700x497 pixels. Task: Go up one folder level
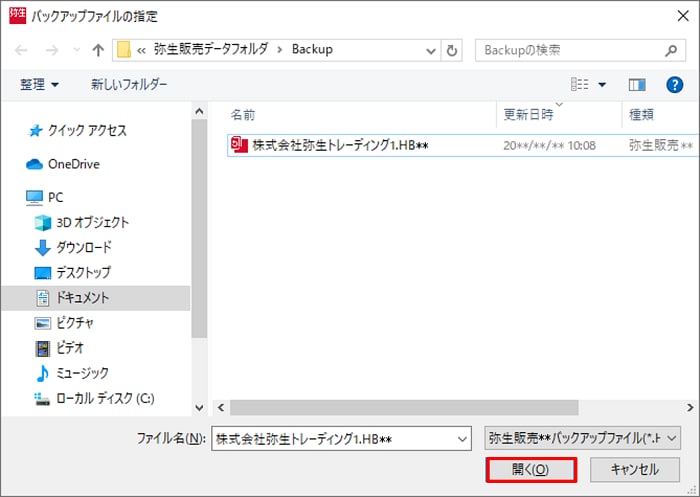[x=98, y=50]
